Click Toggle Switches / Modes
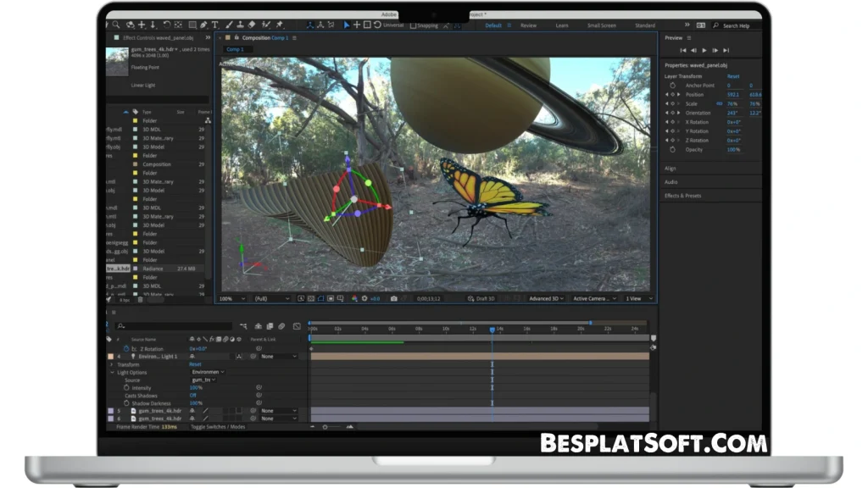This screenshot has width=868, height=488. (x=218, y=427)
